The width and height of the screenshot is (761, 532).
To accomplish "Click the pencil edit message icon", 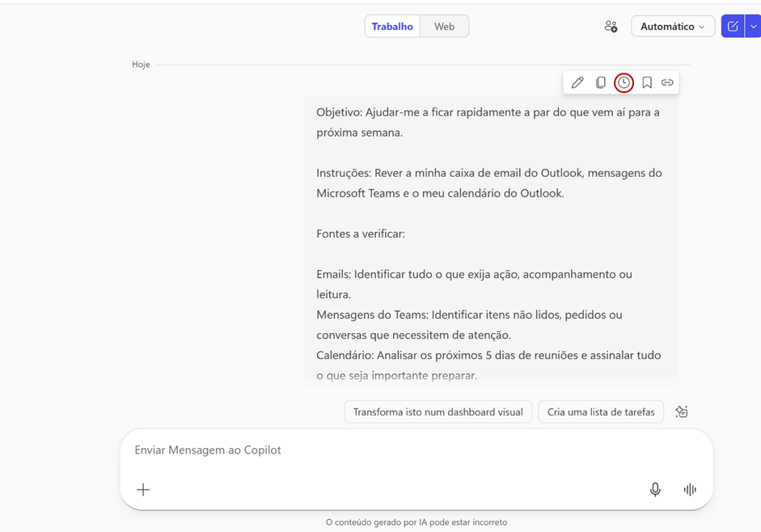I will point(577,82).
